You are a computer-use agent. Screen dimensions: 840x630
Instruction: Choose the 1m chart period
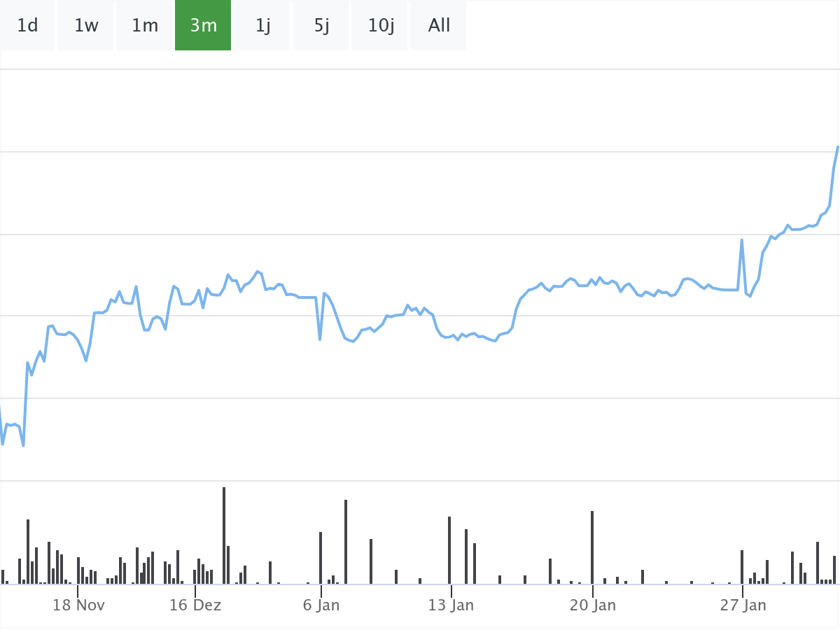click(145, 26)
